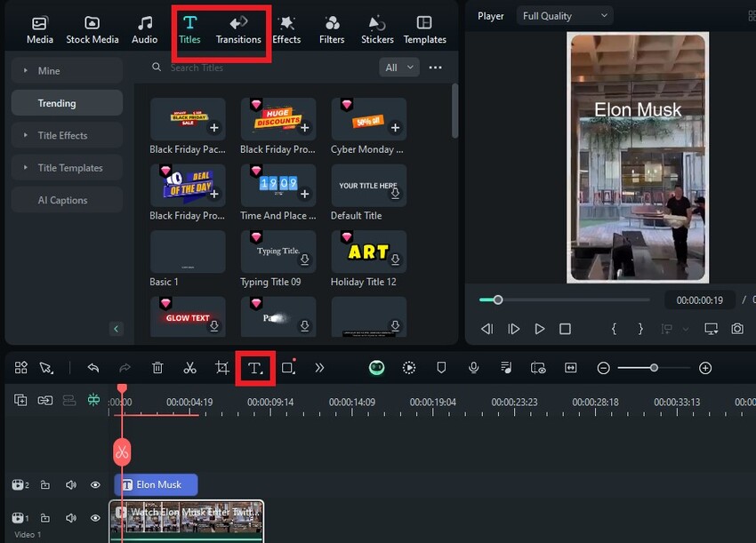Click the Text tool in timeline toolbar
This screenshot has width=756, height=543.
click(x=255, y=368)
